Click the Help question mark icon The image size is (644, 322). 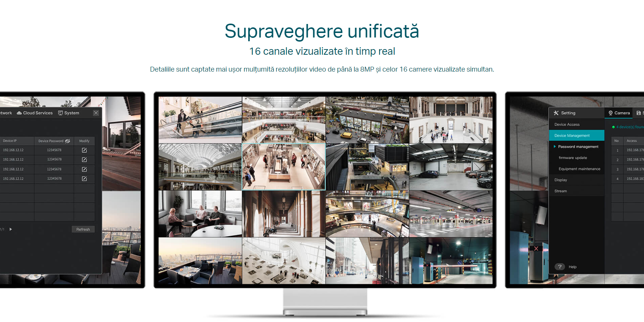[x=560, y=267]
